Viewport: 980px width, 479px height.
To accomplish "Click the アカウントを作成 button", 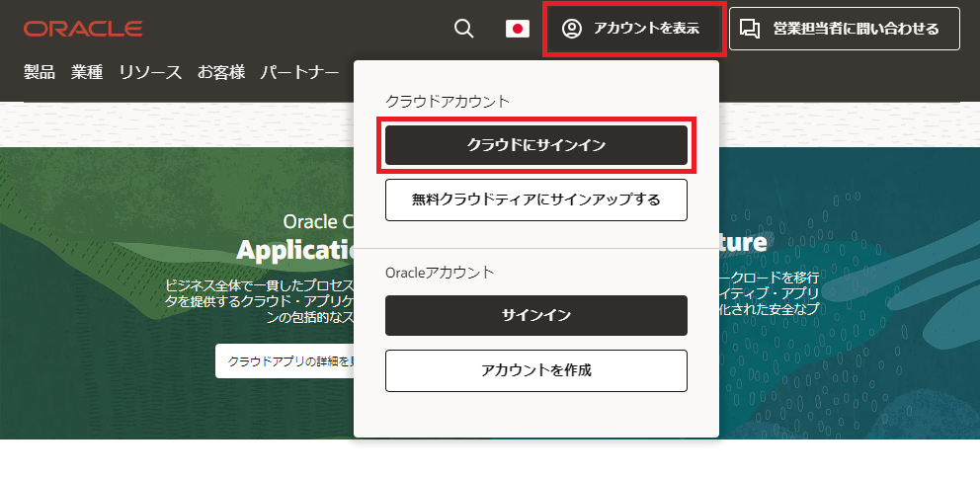I will point(535,370).
